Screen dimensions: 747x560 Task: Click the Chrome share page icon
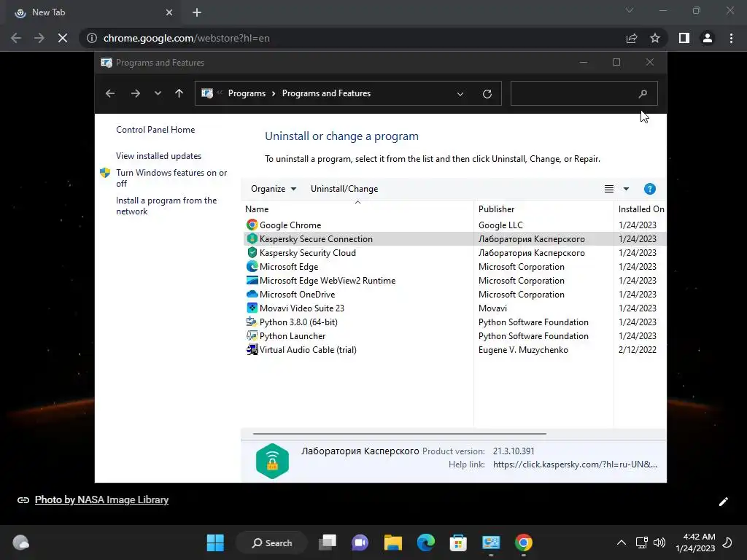click(x=632, y=38)
